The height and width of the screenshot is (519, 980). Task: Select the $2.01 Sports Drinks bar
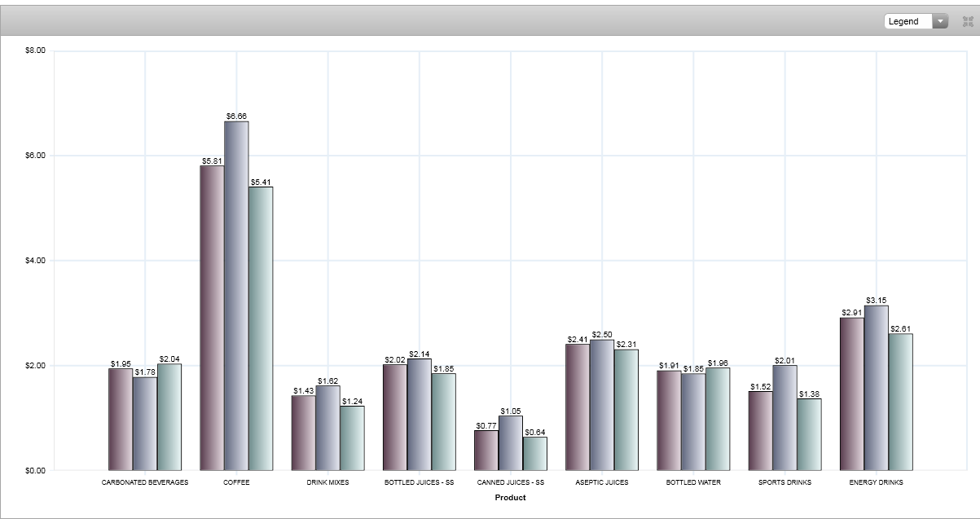pyautogui.click(x=784, y=418)
